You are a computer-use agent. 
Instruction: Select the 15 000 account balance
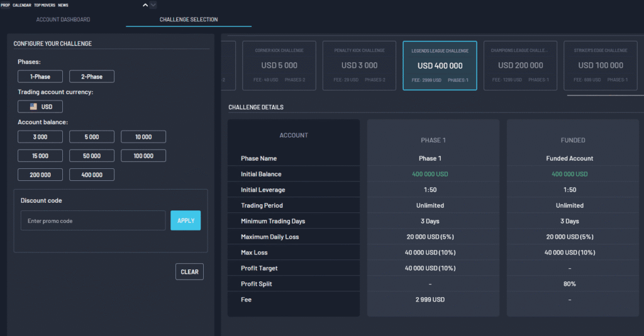(x=40, y=156)
